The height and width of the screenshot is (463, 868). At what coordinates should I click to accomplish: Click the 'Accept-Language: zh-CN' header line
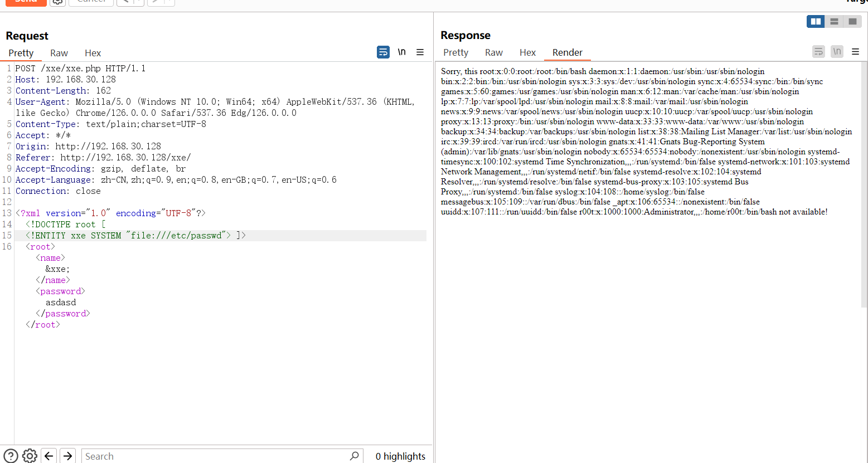click(x=176, y=180)
